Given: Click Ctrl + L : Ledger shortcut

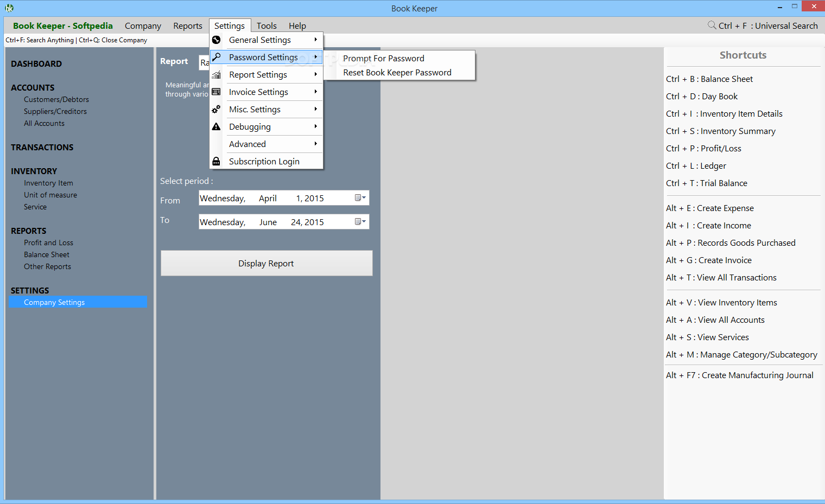Looking at the screenshot, I should pyautogui.click(x=696, y=165).
